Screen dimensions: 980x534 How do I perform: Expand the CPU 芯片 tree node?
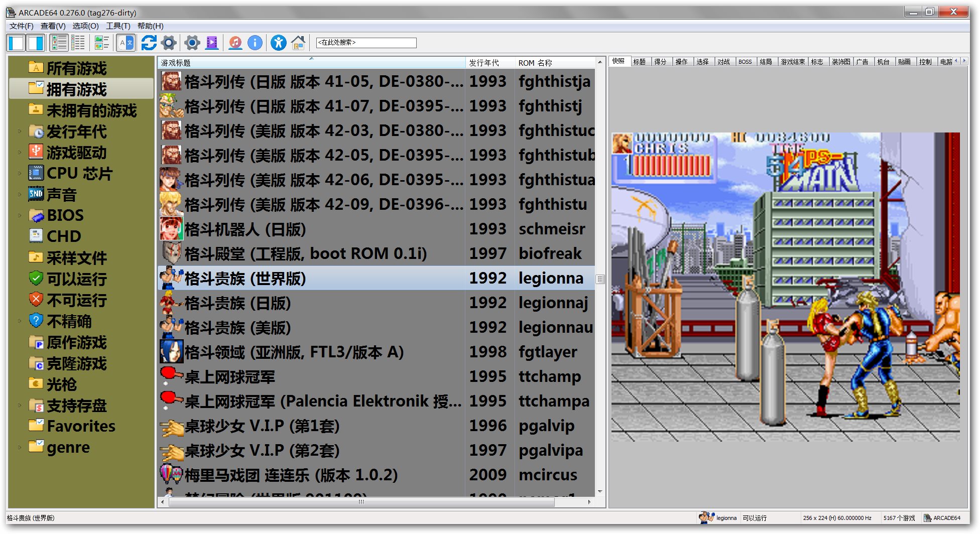pos(20,174)
